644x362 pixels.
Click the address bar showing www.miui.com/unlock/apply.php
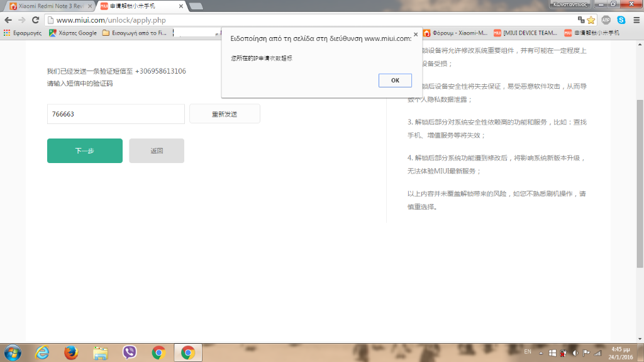pyautogui.click(x=312, y=20)
